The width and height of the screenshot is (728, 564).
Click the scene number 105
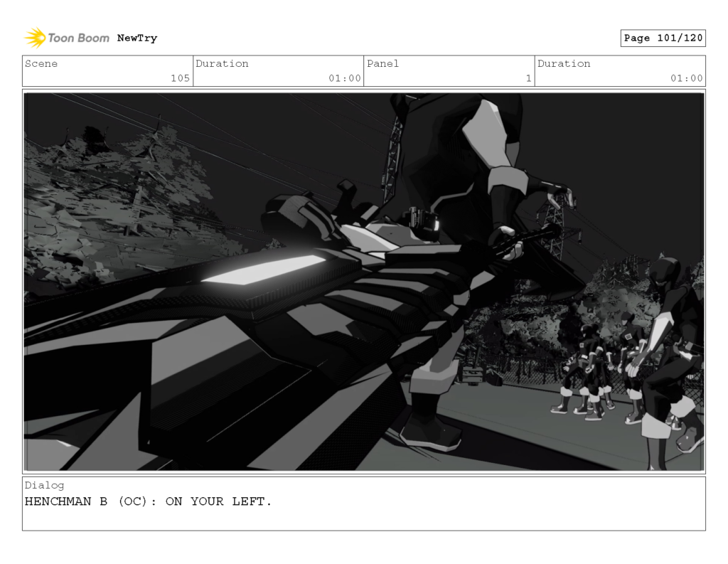(x=183, y=78)
